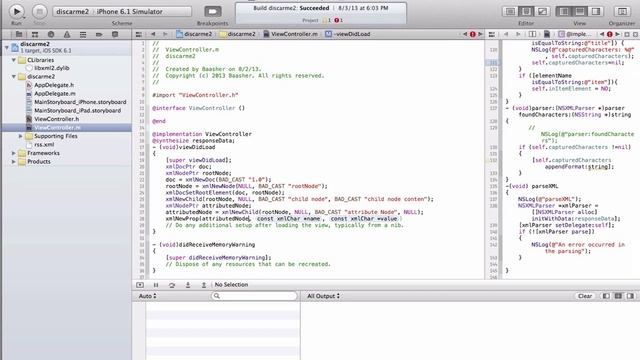This screenshot has width=640, height=360.
Task: Collapse the discarme2 folder group
Action: coord(14,77)
